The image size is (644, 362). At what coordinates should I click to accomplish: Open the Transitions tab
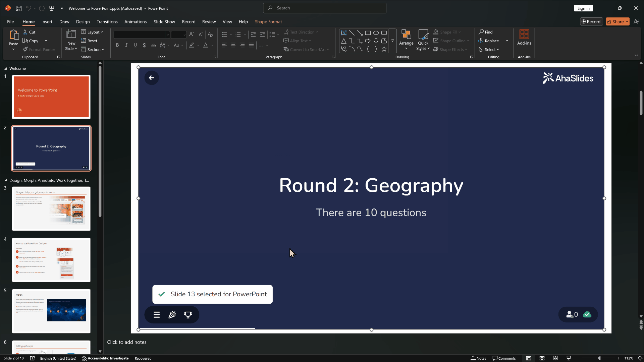click(107, 22)
